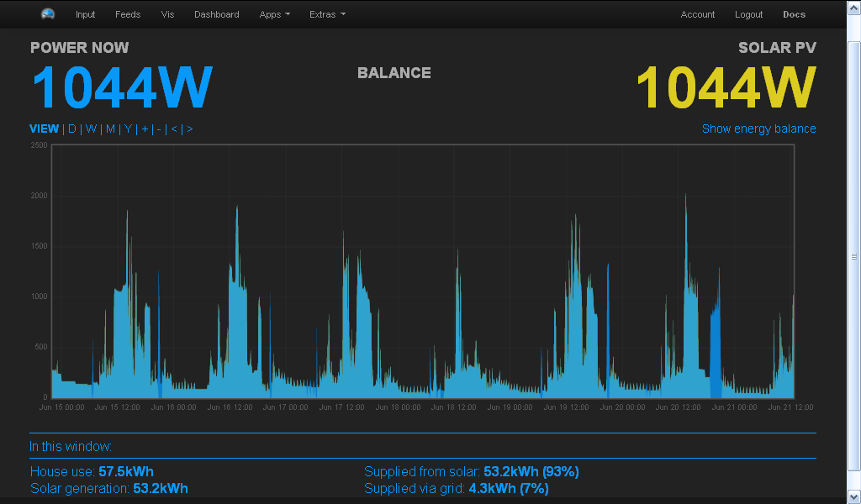The height and width of the screenshot is (504, 861).
Task: Click the emoncms logo icon
Action: pyautogui.click(x=48, y=14)
